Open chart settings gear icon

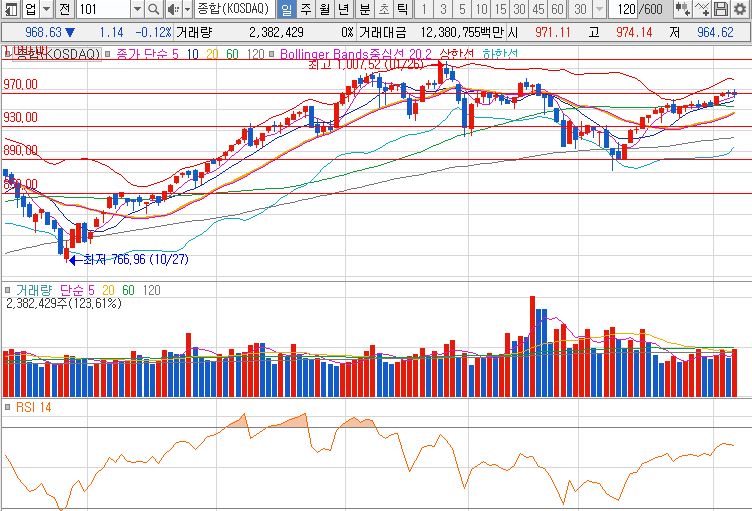click(x=740, y=9)
